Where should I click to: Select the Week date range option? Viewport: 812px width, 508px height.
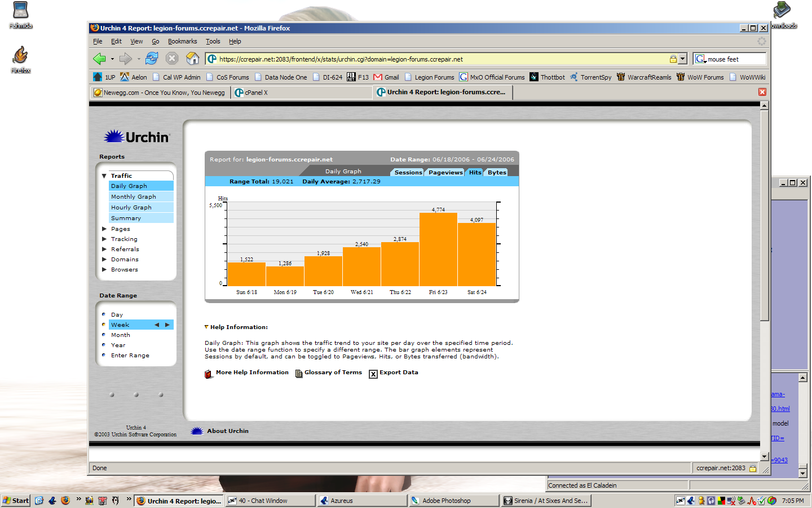coord(120,325)
